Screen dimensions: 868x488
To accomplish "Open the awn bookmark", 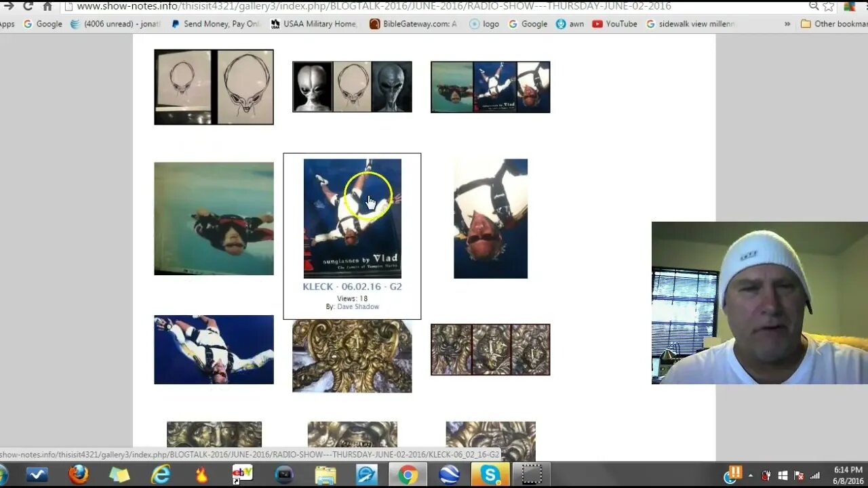I will coord(570,24).
